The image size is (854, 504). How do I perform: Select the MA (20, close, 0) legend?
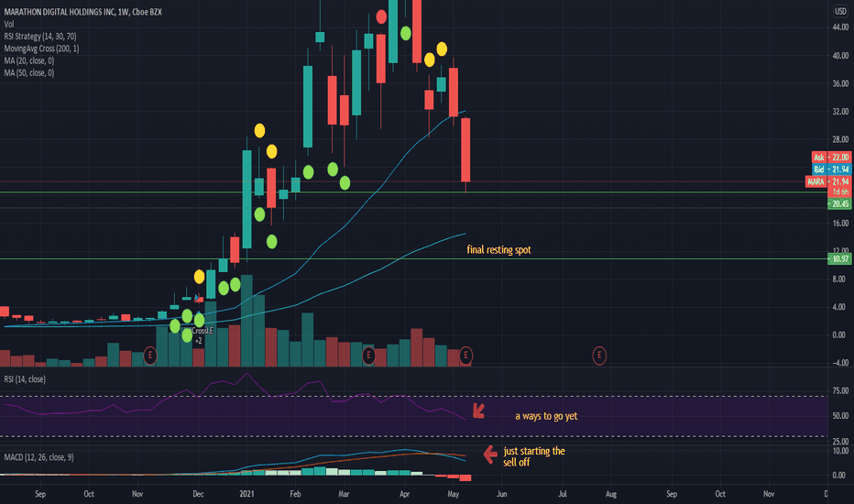(29, 60)
